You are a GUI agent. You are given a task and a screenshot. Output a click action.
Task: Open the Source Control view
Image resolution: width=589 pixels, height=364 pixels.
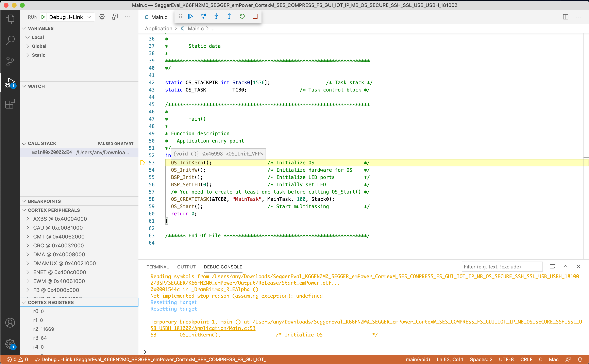point(10,62)
